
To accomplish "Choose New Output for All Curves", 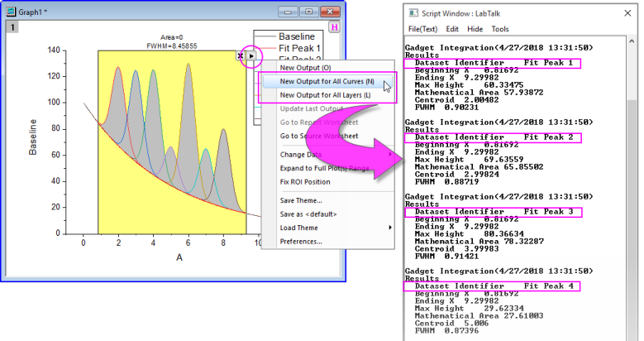I will pos(326,81).
